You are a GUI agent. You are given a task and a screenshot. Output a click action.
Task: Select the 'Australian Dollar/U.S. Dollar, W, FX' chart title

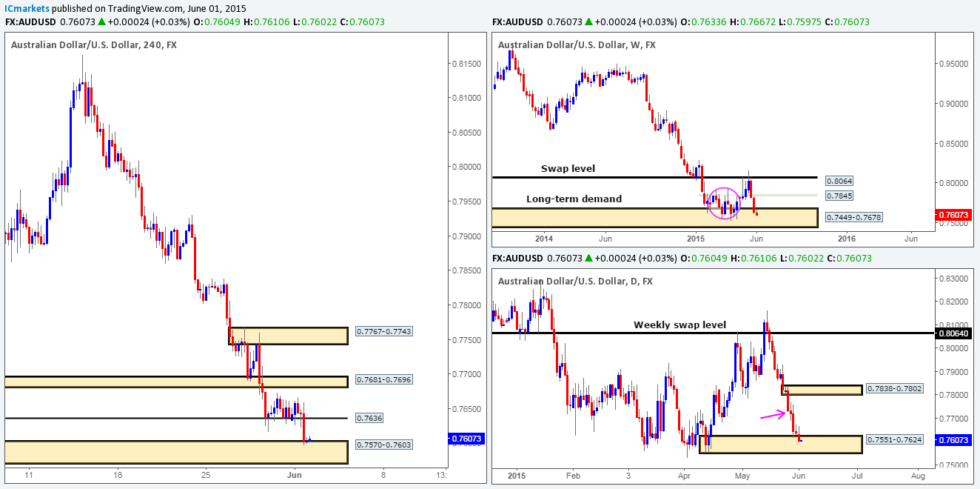pos(577,45)
